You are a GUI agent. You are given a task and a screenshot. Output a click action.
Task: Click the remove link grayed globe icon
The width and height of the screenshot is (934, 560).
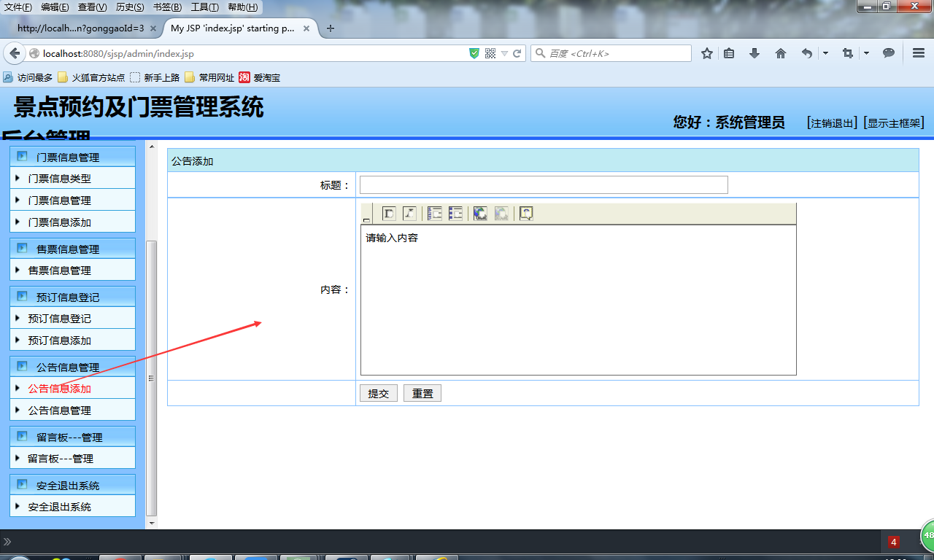coord(501,213)
